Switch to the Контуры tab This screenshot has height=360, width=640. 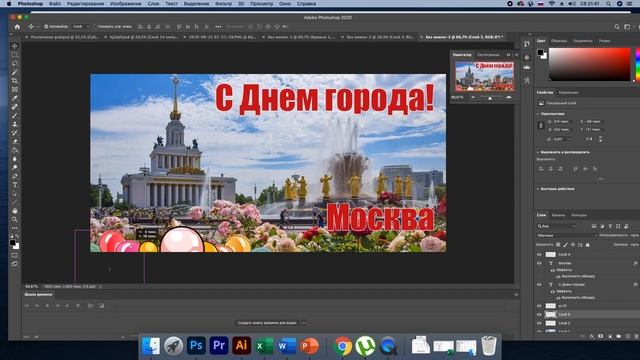(579, 215)
